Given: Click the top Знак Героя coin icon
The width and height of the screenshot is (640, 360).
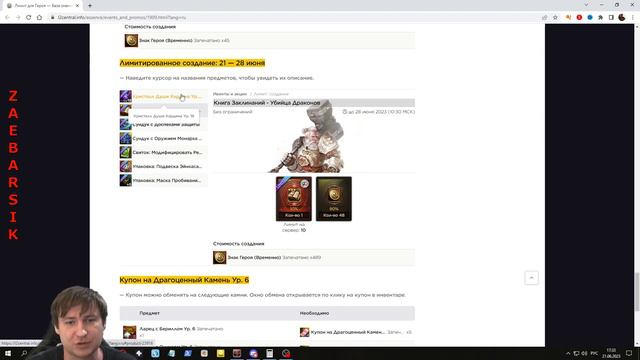Looking at the screenshot, I should [131, 40].
